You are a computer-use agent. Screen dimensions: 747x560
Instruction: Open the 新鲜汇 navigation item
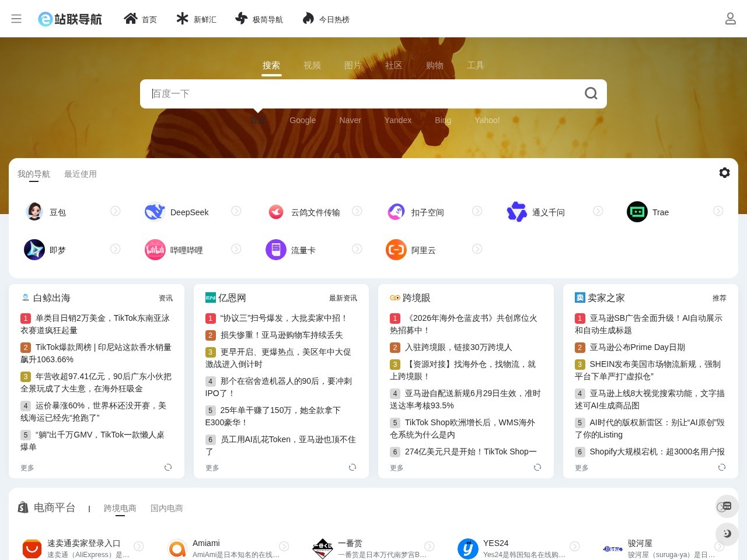(196, 19)
